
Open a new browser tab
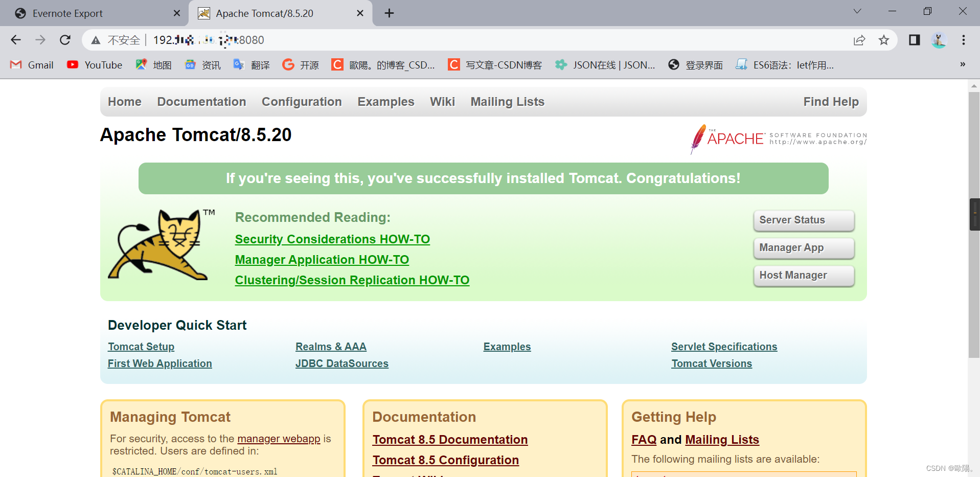tap(389, 13)
